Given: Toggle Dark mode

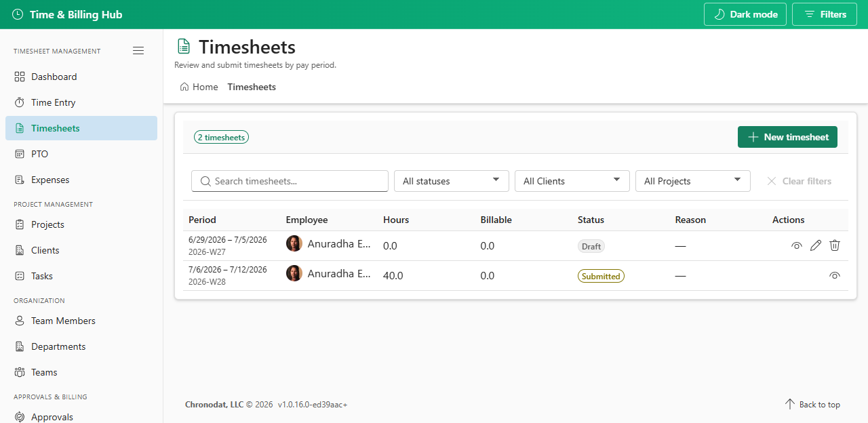Looking at the screenshot, I should tap(745, 14).
